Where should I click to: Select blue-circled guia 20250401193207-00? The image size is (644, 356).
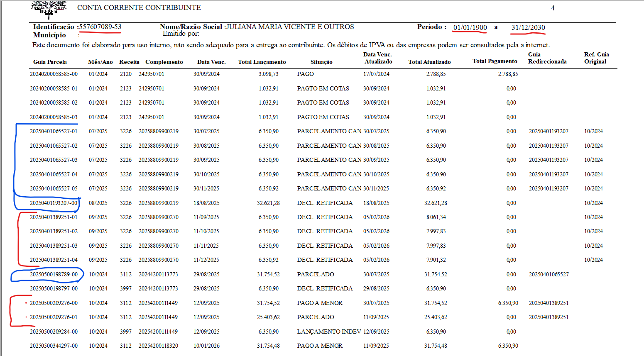click(54, 203)
